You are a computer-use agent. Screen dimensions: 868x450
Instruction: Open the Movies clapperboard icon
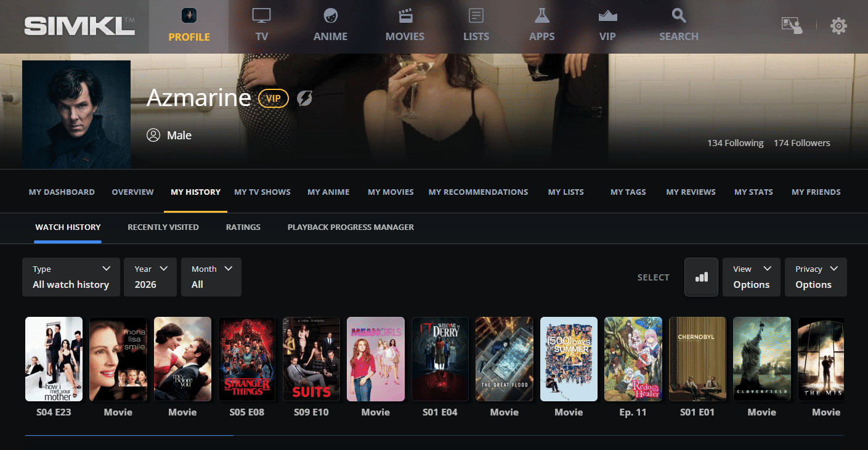click(x=405, y=16)
